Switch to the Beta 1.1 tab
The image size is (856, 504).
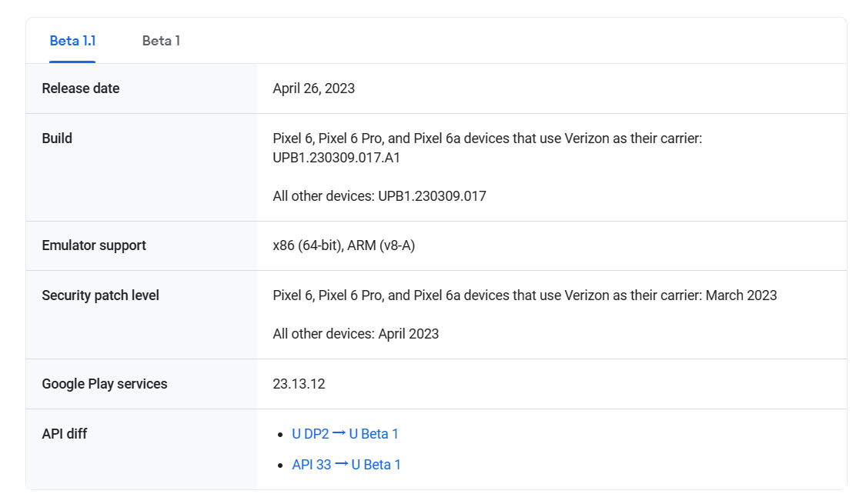[x=72, y=41]
